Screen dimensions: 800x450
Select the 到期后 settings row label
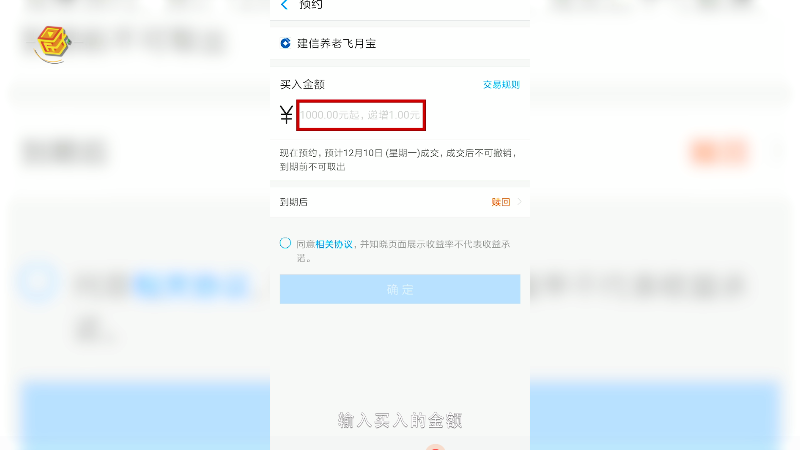(x=293, y=202)
